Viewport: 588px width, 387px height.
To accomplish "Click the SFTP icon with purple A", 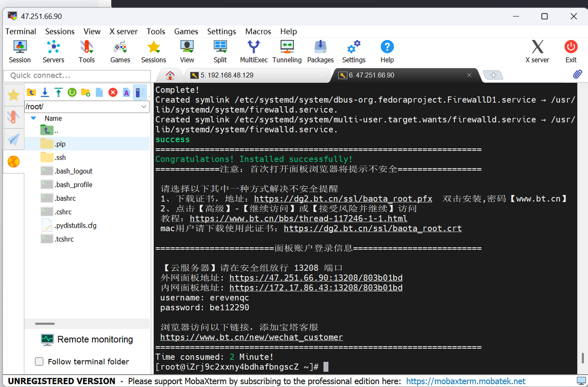I will click(x=126, y=92).
